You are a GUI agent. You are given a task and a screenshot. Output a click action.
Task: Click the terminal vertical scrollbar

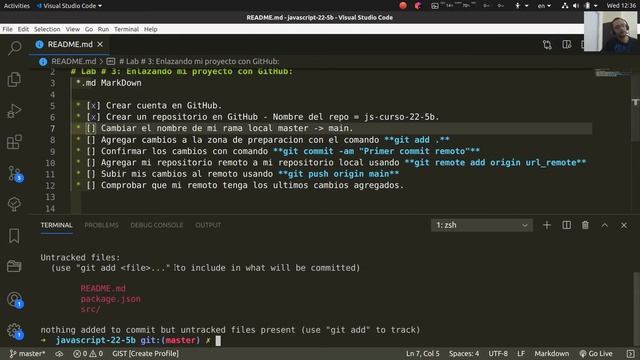[x=636, y=308]
